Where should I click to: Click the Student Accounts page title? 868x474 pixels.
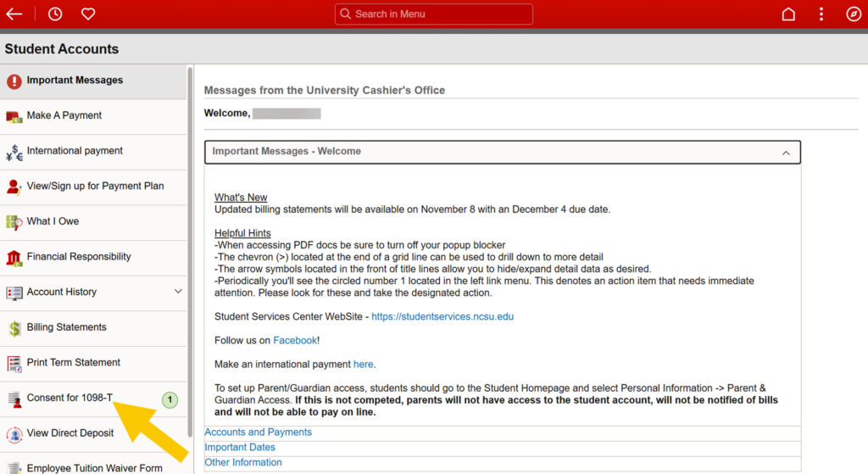pyautogui.click(x=61, y=48)
